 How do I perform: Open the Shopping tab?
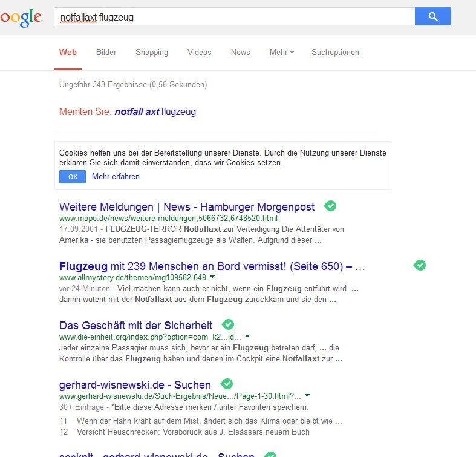(x=152, y=52)
